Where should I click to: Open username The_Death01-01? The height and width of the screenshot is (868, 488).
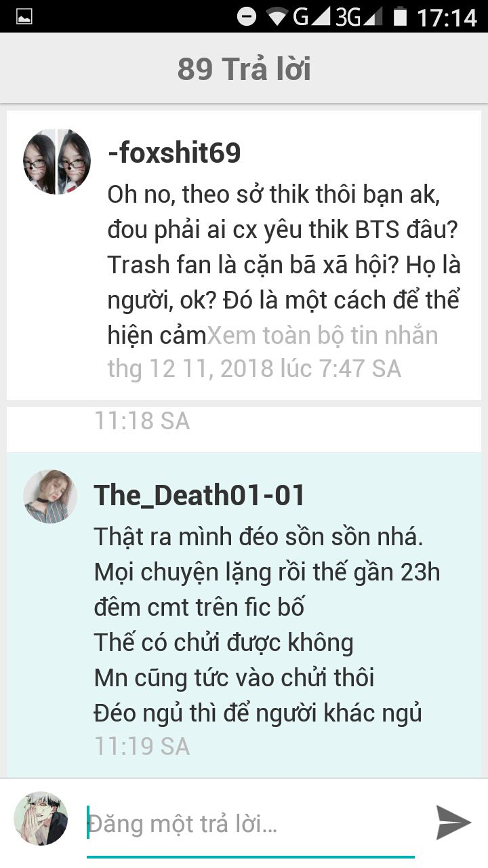click(x=200, y=495)
